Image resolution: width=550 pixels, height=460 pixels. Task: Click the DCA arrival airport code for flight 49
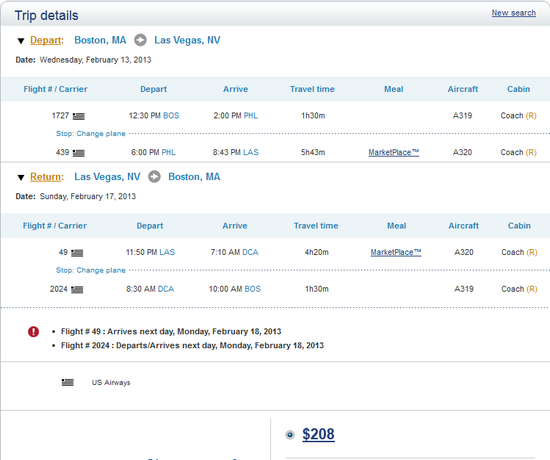(250, 252)
